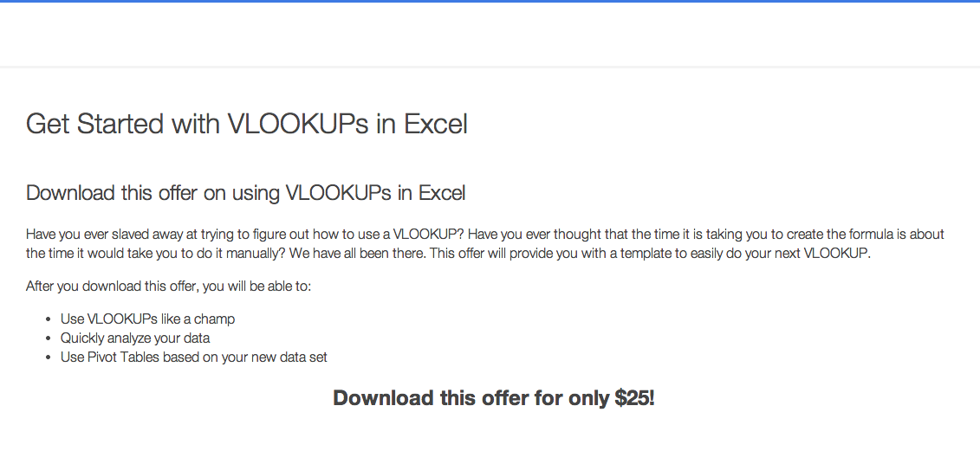Click the "Download this offer on using VLOOKUPs" subheading
Image resolution: width=980 pixels, height=451 pixels.
[245, 193]
